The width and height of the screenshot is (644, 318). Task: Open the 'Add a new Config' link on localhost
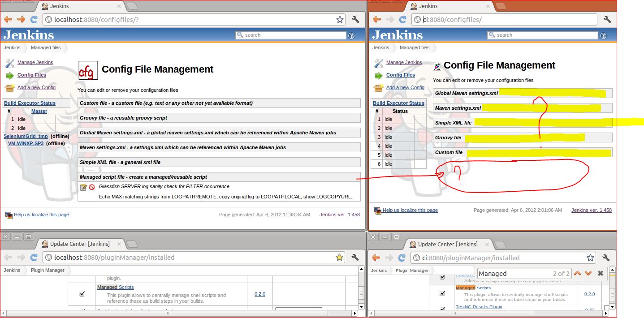click(x=36, y=87)
